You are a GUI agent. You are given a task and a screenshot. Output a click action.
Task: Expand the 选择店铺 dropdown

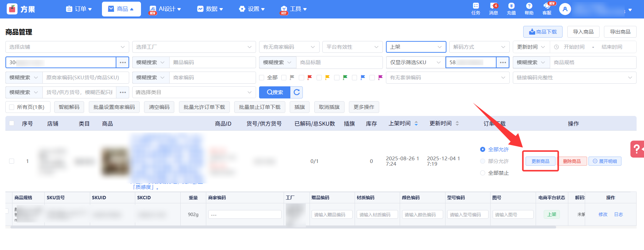(67, 47)
